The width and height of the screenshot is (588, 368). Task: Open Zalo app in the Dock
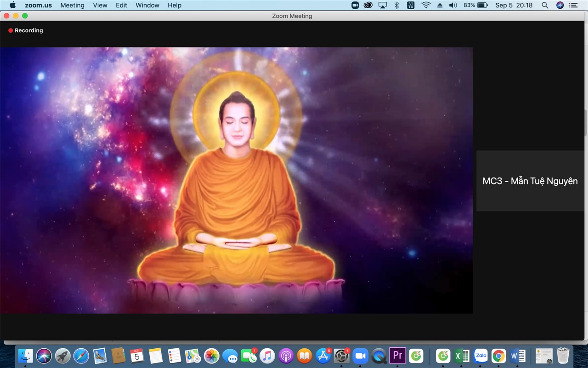[481, 356]
